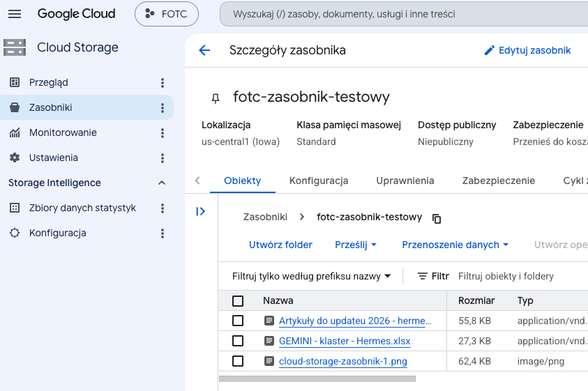Click the Konfiguracja sidebar icon
Viewport: 588px width, 391px height.
(x=15, y=233)
